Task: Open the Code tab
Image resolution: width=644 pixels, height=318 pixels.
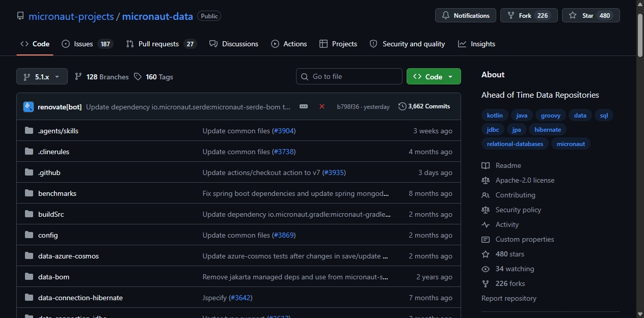Action: coord(35,44)
